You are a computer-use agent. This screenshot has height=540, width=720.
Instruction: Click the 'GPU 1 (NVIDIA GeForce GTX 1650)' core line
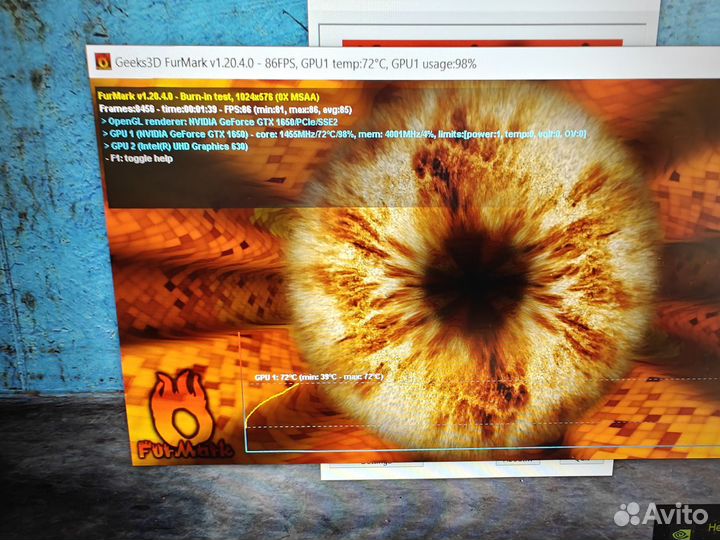[344, 134]
